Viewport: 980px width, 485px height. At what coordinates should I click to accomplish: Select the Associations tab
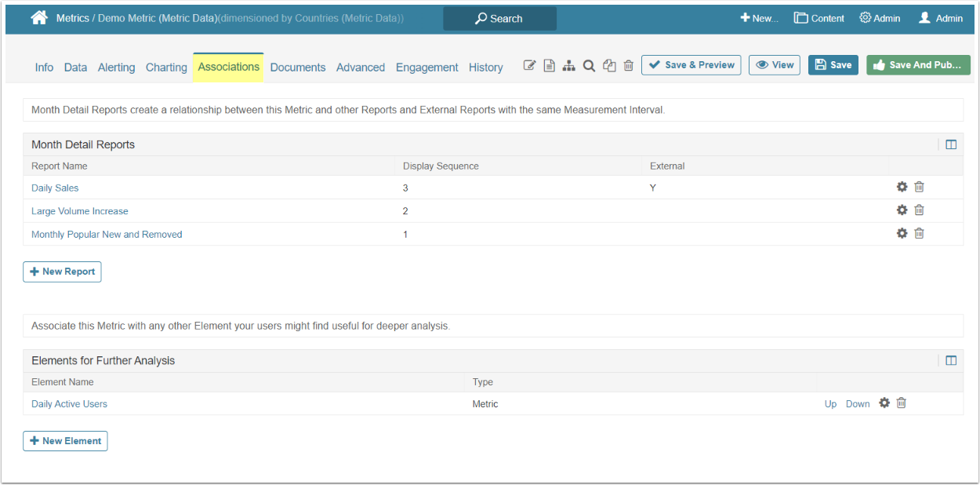[x=228, y=67]
